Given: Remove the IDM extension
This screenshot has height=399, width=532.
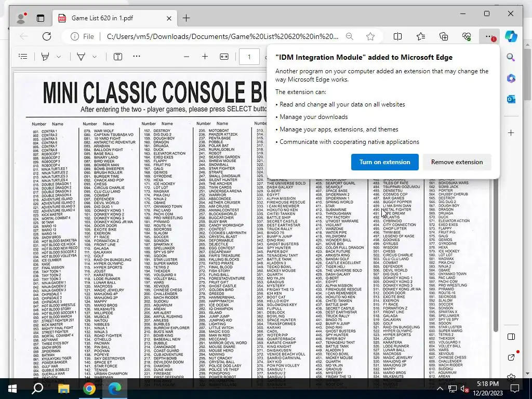Looking at the screenshot, I should (x=457, y=162).
